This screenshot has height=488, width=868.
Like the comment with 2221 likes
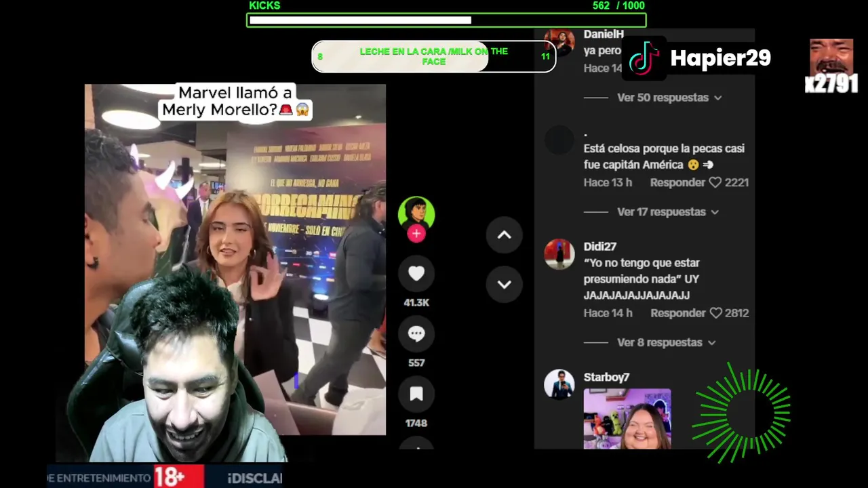click(x=715, y=182)
